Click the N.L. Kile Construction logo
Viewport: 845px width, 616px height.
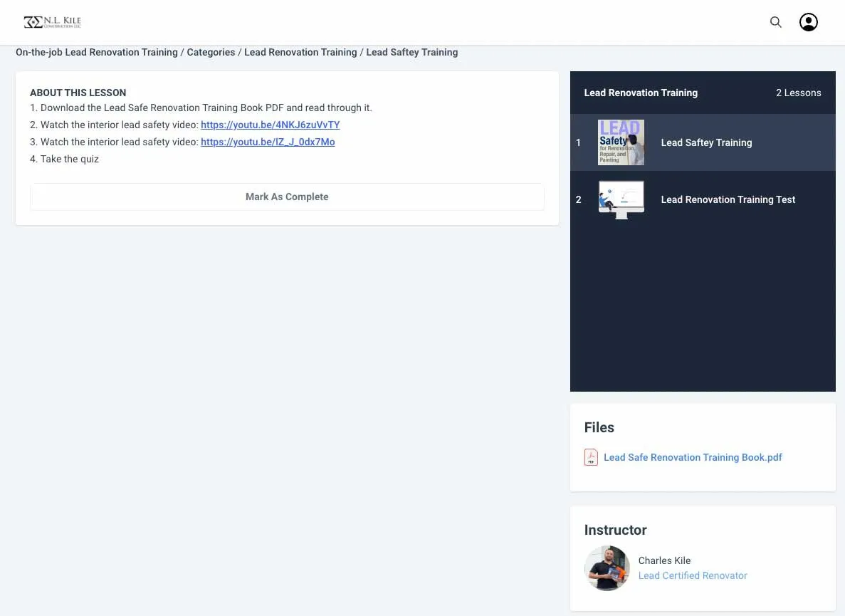click(x=53, y=22)
